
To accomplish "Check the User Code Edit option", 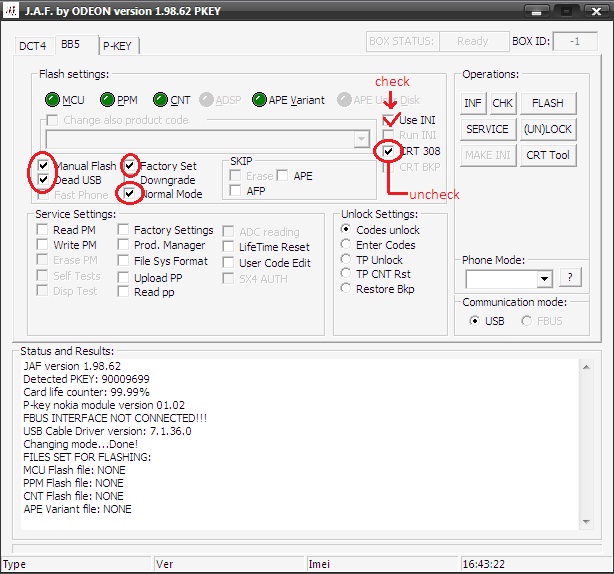I will click(x=228, y=263).
